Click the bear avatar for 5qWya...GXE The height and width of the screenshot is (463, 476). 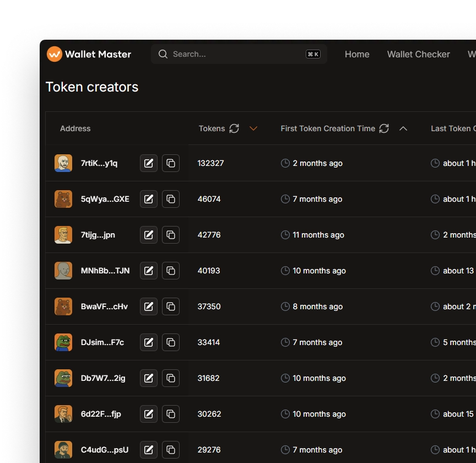(x=63, y=199)
